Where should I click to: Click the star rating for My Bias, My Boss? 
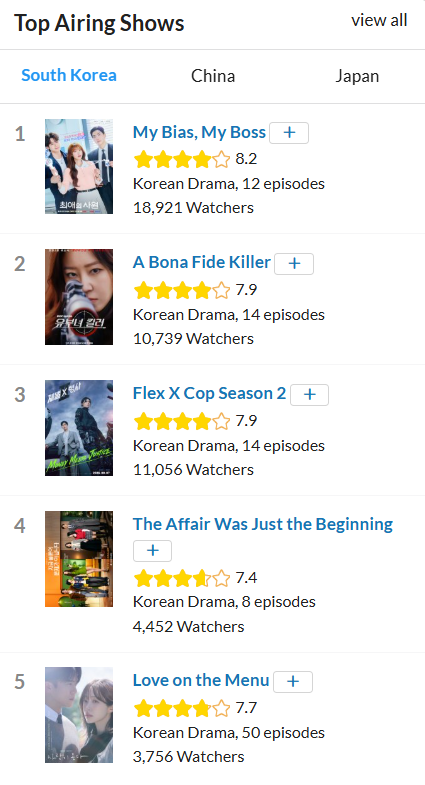182,160
